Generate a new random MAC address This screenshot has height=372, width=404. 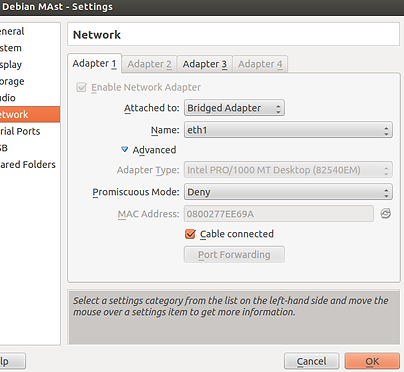tap(386, 213)
